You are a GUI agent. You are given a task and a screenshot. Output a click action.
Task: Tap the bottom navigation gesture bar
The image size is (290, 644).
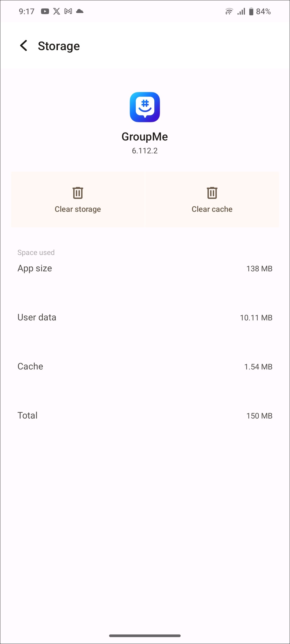pyautogui.click(x=145, y=636)
